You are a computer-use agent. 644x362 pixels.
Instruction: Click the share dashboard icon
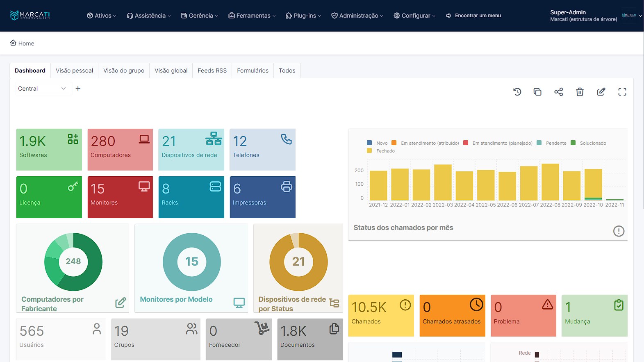558,92
